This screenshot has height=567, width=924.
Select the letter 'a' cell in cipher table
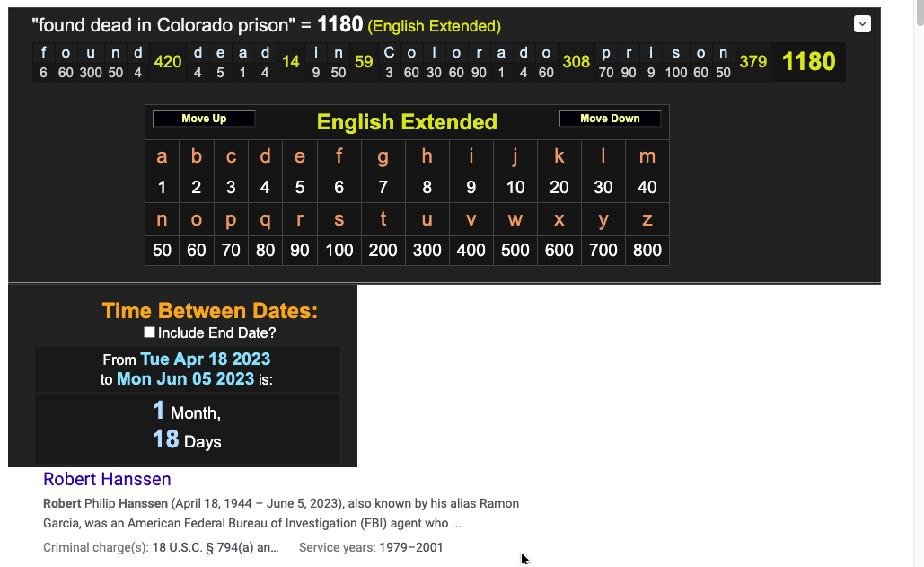click(x=162, y=156)
